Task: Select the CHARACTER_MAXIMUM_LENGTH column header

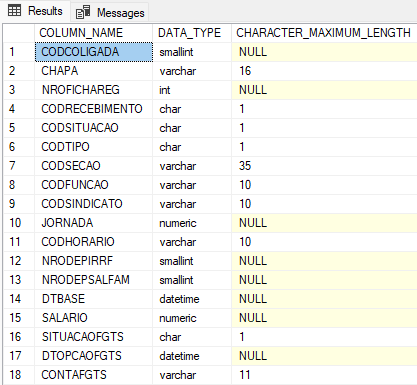Action: click(324, 33)
